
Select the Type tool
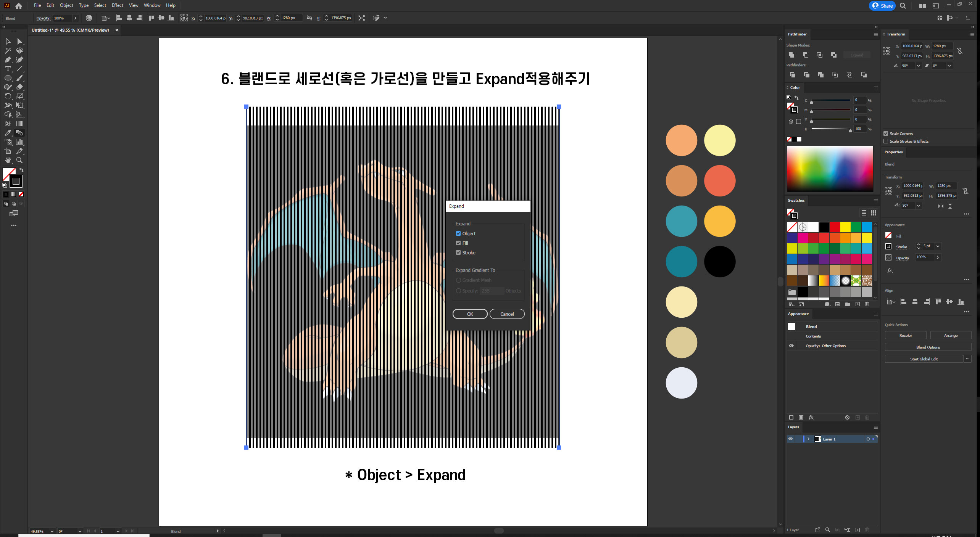coord(8,69)
